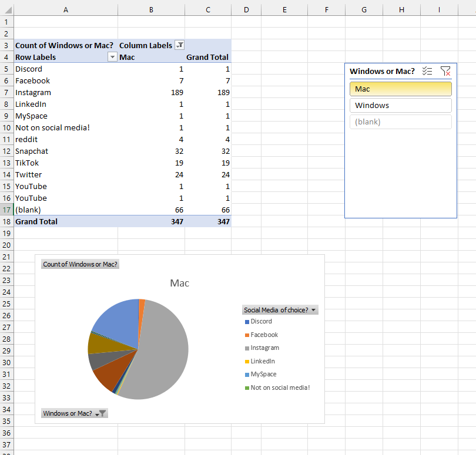Image resolution: width=476 pixels, height=455 pixels.
Task: Click the Clear Filter icon on the slicer
Action: point(445,70)
